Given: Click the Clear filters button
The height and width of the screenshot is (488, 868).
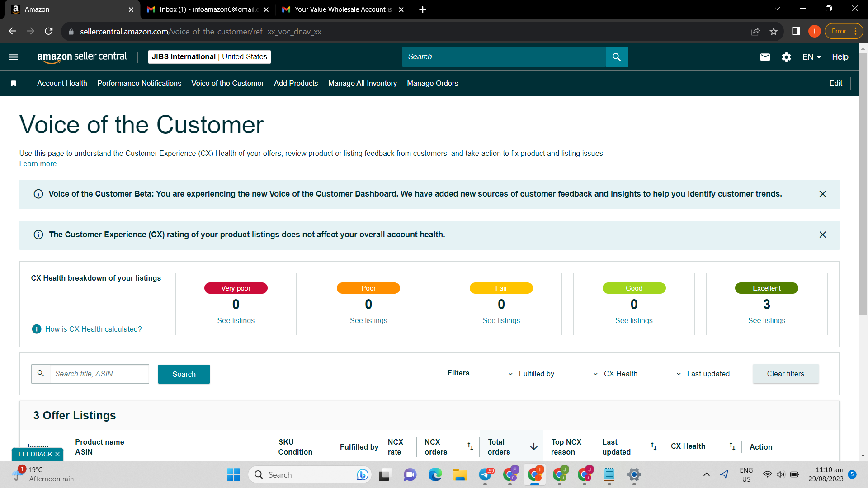Looking at the screenshot, I should 786,374.
